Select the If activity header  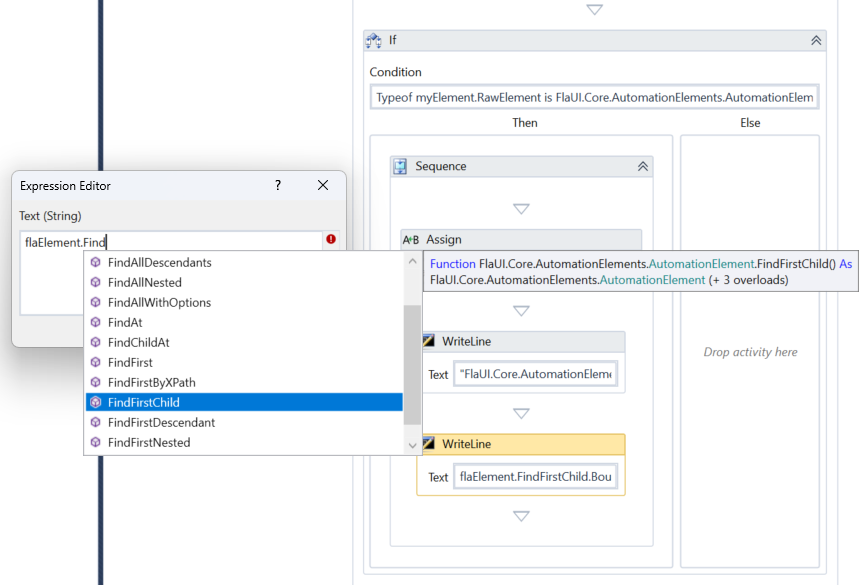tap(594, 40)
